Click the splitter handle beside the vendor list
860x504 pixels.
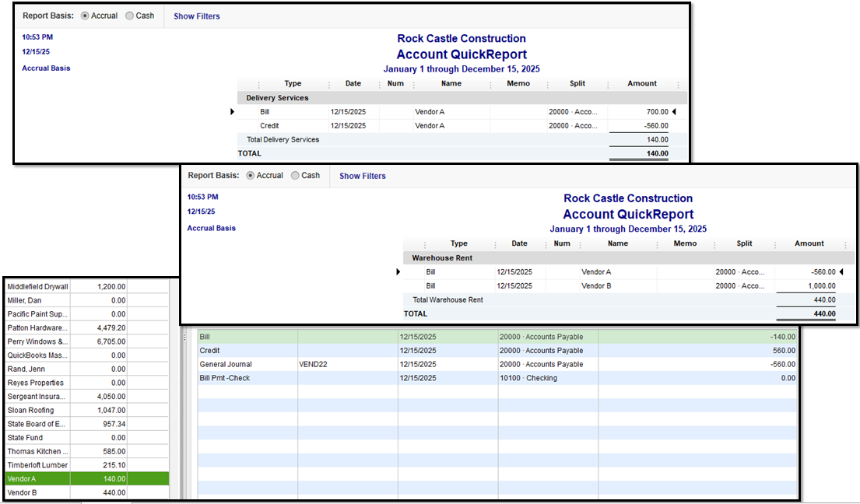(184, 337)
